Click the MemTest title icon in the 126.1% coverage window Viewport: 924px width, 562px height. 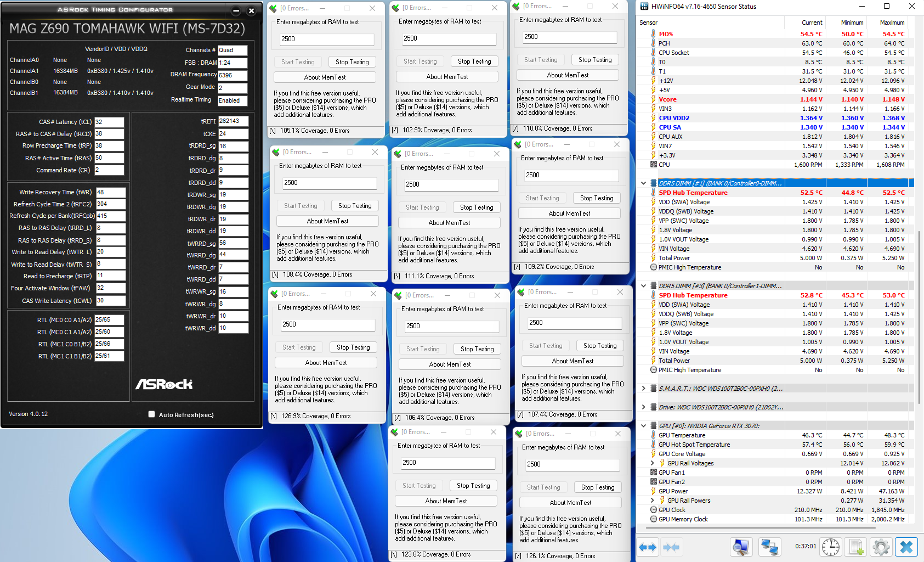point(519,434)
